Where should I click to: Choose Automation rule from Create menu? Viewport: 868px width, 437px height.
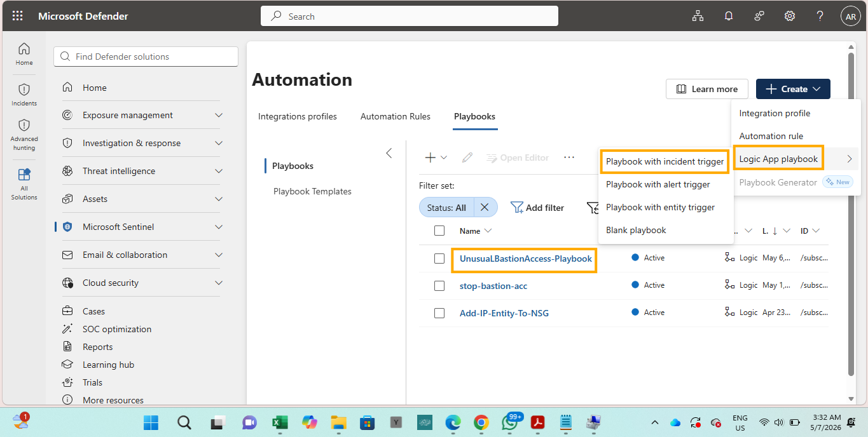pos(771,136)
